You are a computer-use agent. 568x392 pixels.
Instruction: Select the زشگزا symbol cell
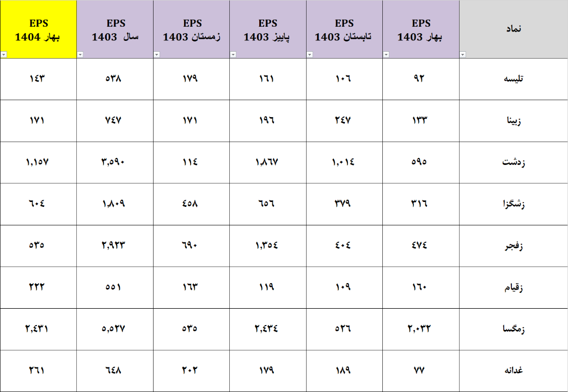(514, 204)
